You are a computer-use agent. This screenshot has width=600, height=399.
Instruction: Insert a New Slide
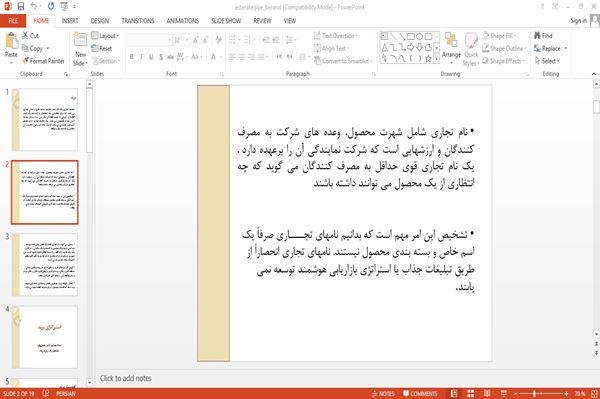(80, 50)
